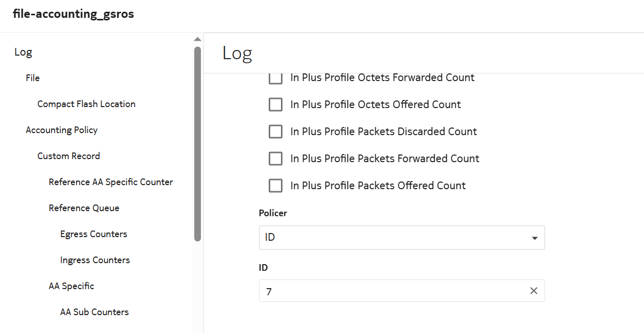Tick In Plus Profile Packets Discarded Count
The height and width of the screenshot is (333, 644).
275,132
